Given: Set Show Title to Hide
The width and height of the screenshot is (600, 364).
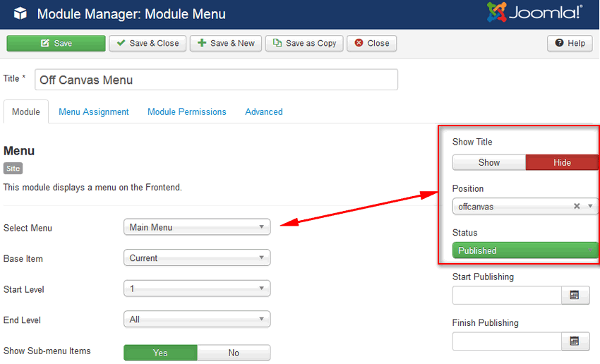Looking at the screenshot, I should 562,162.
